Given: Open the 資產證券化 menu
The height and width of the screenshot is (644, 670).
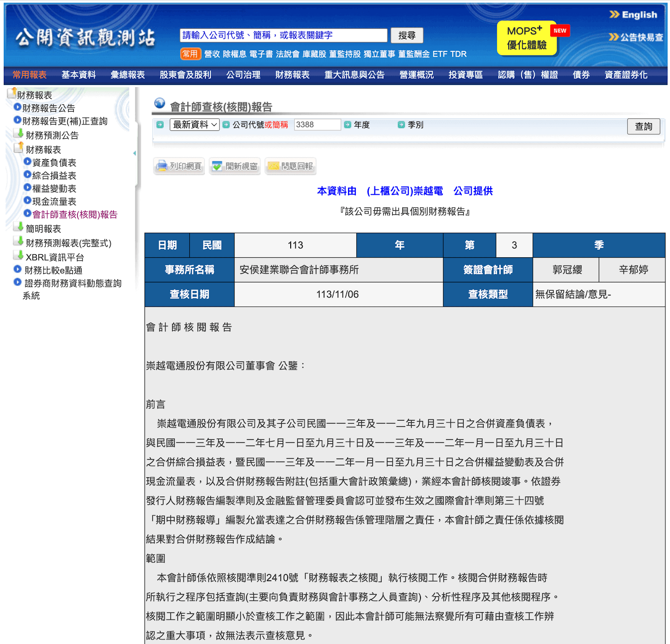Looking at the screenshot, I should [x=626, y=75].
